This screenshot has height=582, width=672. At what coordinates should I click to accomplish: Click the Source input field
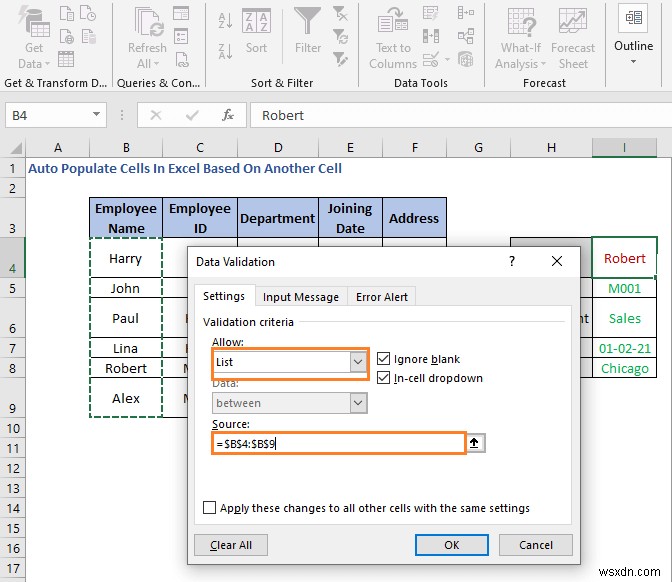pyautogui.click(x=339, y=443)
